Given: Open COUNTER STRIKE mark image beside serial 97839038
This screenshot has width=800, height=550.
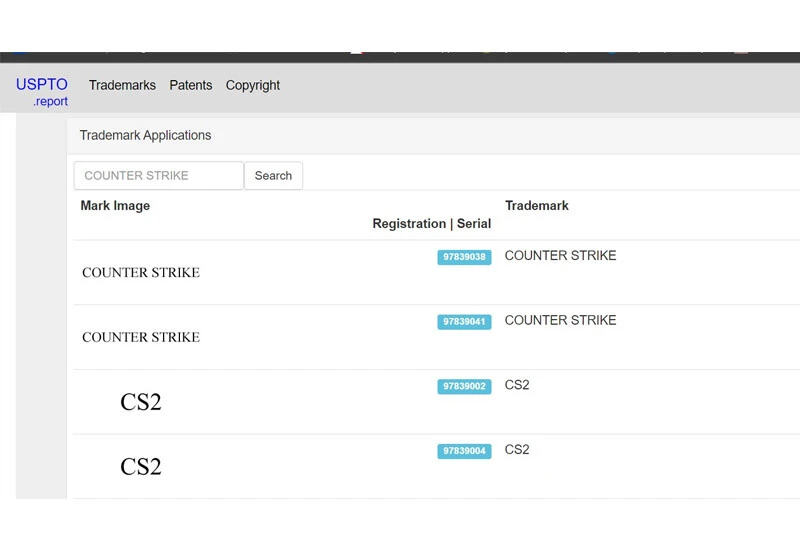Looking at the screenshot, I should click(141, 273).
